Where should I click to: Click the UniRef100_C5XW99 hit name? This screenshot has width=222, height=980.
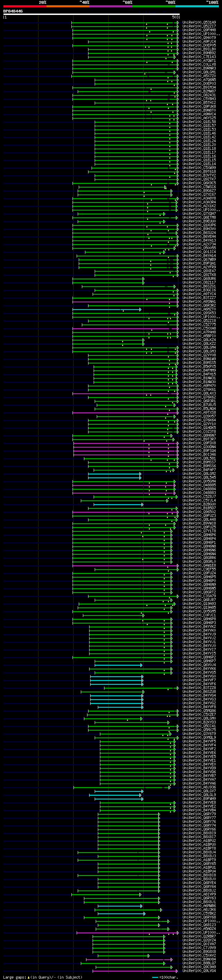pyautogui.click(x=199, y=168)
